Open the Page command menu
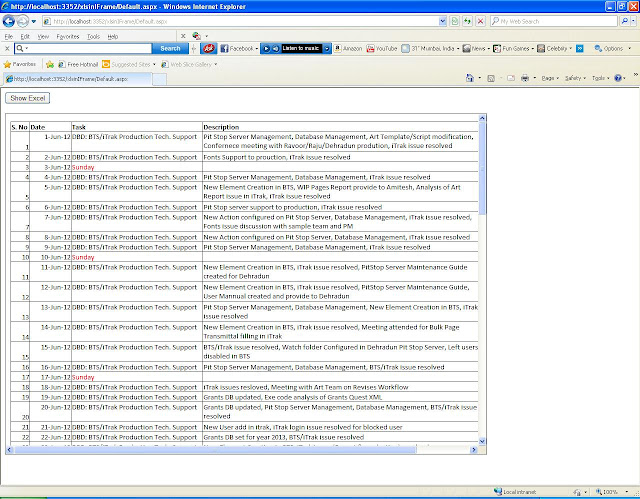The height and width of the screenshot is (499, 640). (x=550, y=78)
